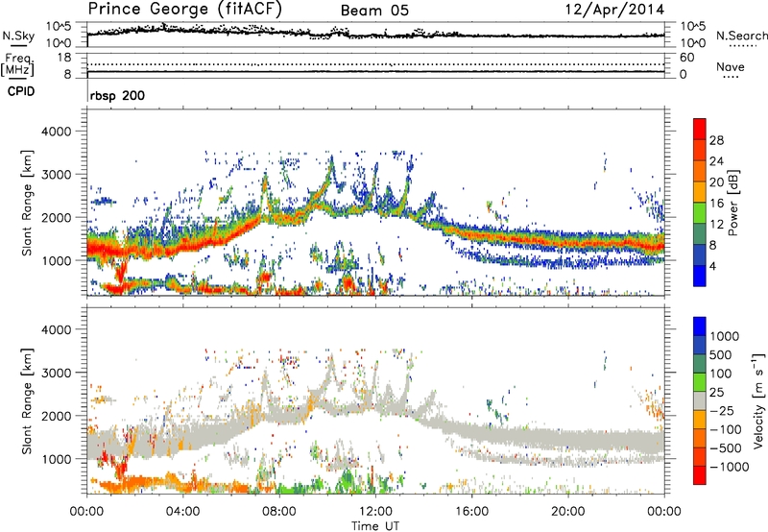Pick the gray segment of the velocity colorbar
The width and height of the screenshot is (768, 532).
[x=700, y=400]
